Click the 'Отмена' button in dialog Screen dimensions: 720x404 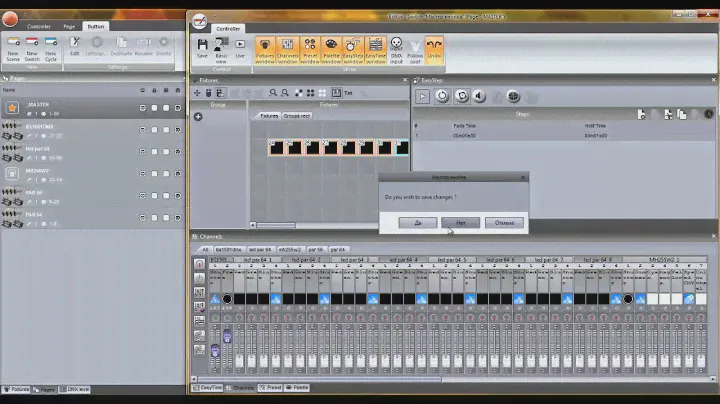pos(504,222)
